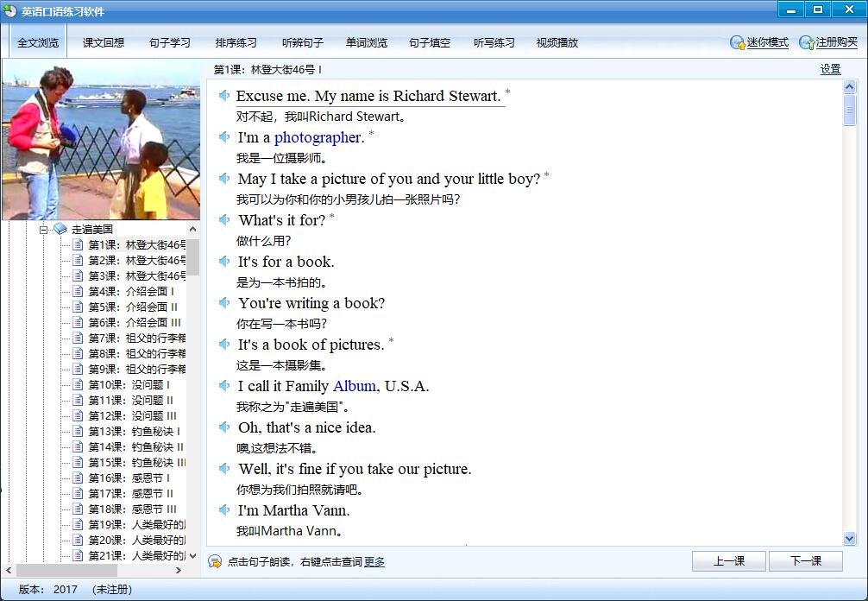Screen dimensions: 868x601
Task: Click speaker icon for "Oh, that's a nice idea"
Action: pos(224,427)
